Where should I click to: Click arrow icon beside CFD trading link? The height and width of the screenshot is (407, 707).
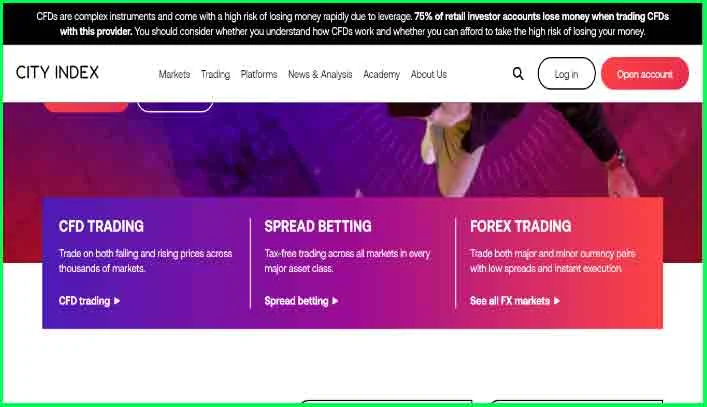(117, 301)
